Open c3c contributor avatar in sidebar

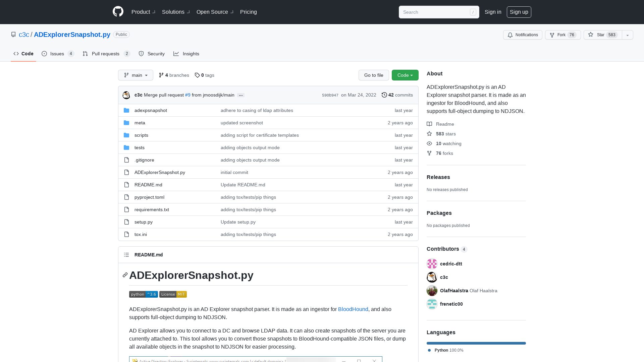(x=432, y=277)
